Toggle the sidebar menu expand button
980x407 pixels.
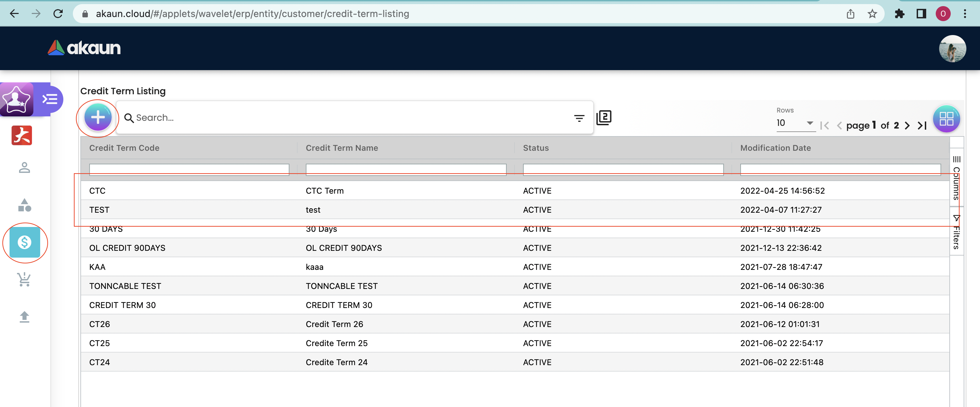point(50,99)
